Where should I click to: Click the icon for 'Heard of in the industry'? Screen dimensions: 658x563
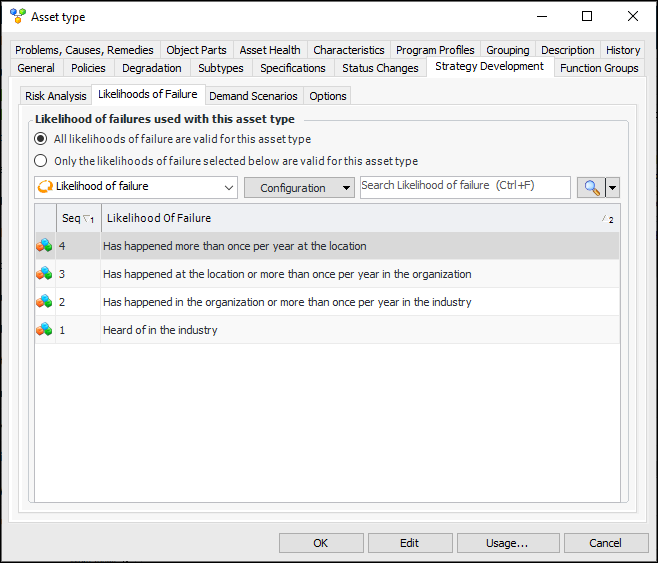[x=44, y=330]
